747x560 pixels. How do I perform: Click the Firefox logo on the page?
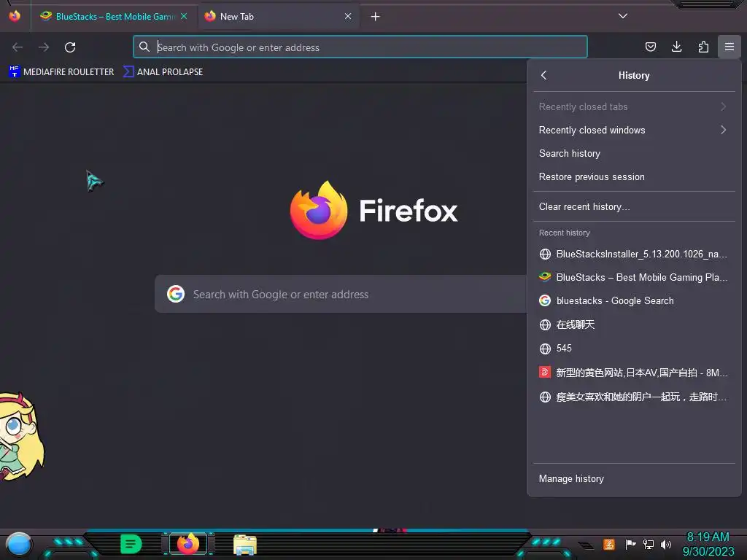[319, 210]
